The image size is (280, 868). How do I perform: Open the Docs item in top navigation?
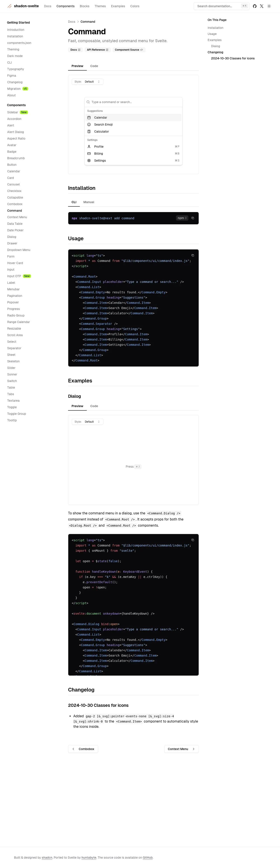48,6
